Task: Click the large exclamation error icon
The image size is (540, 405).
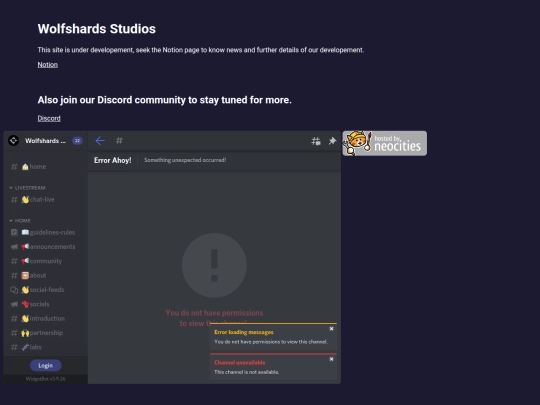Action: [x=214, y=265]
